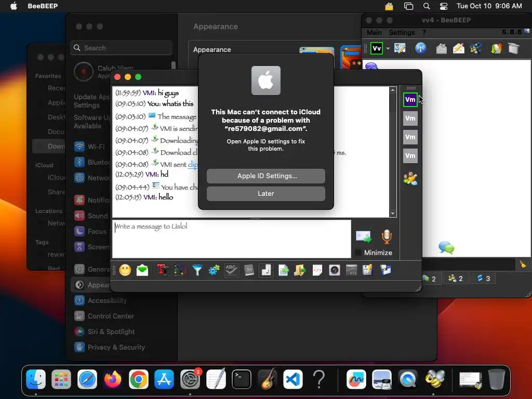Click the chat scrollbar up arrow
Viewport: 532px width, 399px height.
tap(393, 90)
